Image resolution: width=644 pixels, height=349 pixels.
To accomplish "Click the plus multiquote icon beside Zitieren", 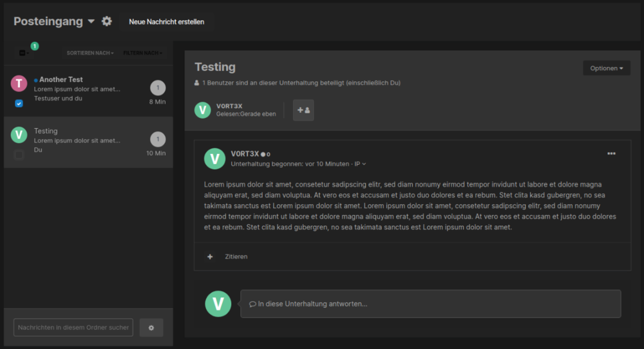I will [x=210, y=256].
